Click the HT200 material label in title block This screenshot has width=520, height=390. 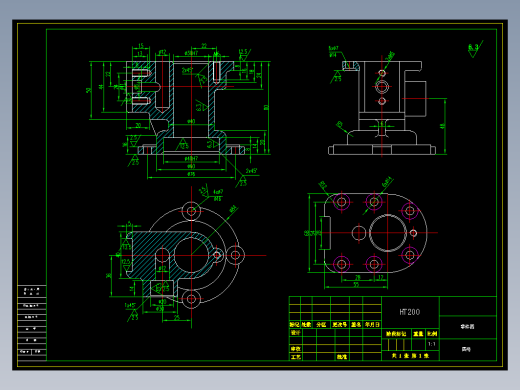tap(410, 312)
